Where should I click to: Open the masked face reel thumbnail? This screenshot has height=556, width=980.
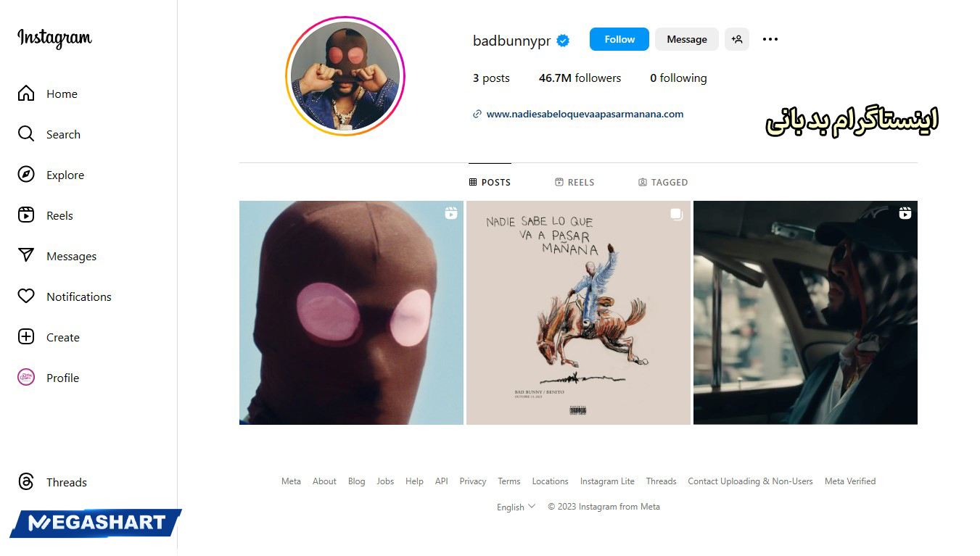coord(351,312)
